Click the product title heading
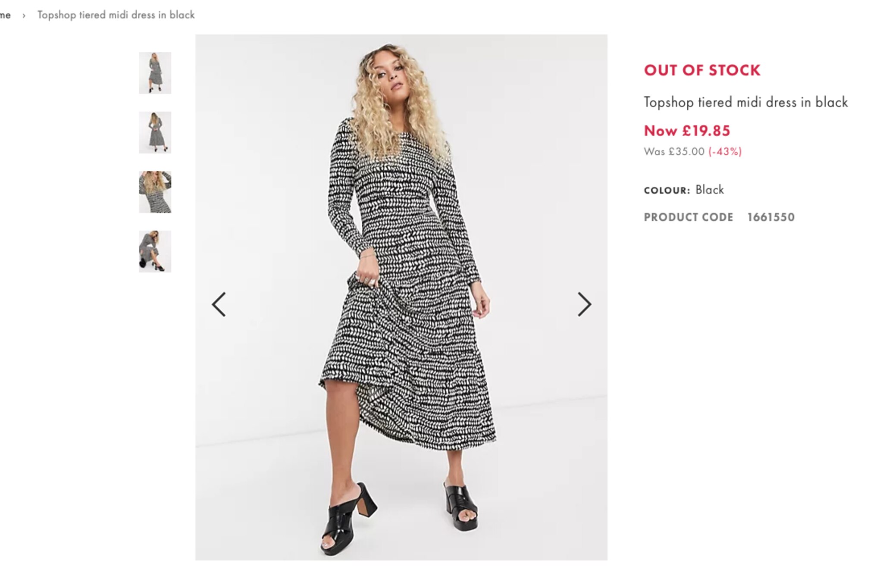The height and width of the screenshot is (588, 883). point(745,102)
